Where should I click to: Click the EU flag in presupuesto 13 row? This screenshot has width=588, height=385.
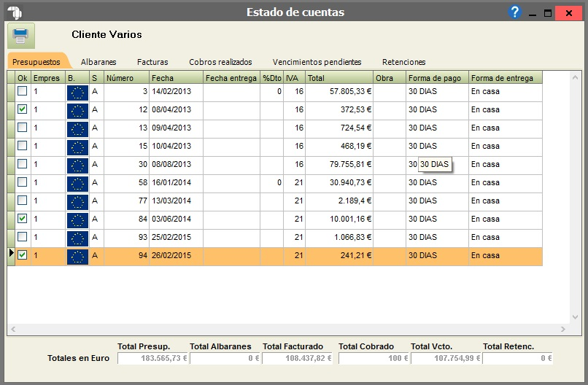click(x=77, y=129)
